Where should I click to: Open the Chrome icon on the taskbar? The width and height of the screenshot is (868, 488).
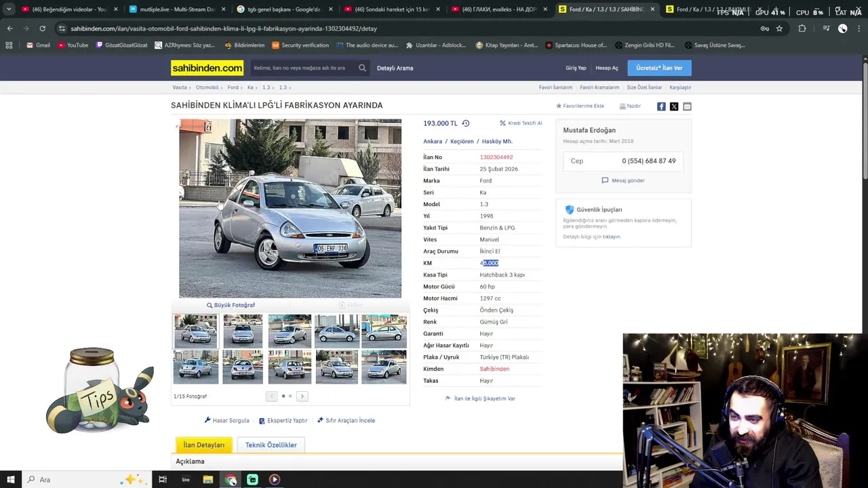coord(231,480)
